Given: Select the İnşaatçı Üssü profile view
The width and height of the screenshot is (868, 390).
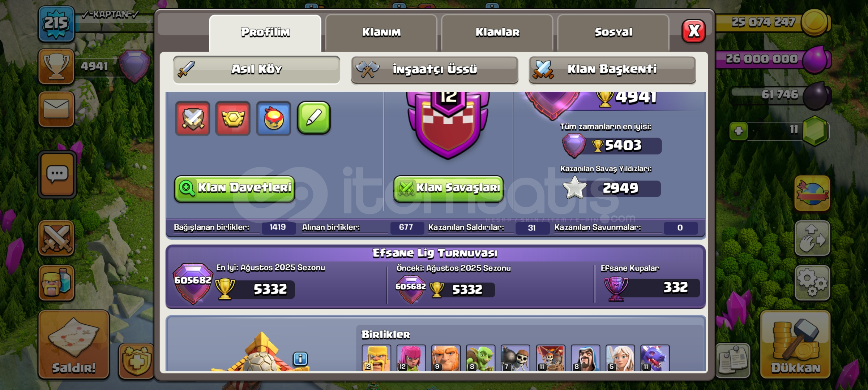Looking at the screenshot, I should pos(435,69).
